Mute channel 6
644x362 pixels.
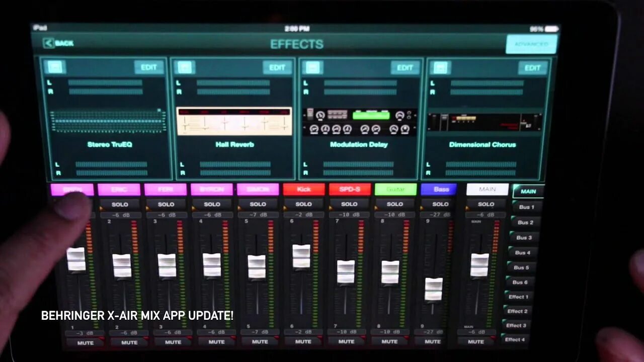303,342
